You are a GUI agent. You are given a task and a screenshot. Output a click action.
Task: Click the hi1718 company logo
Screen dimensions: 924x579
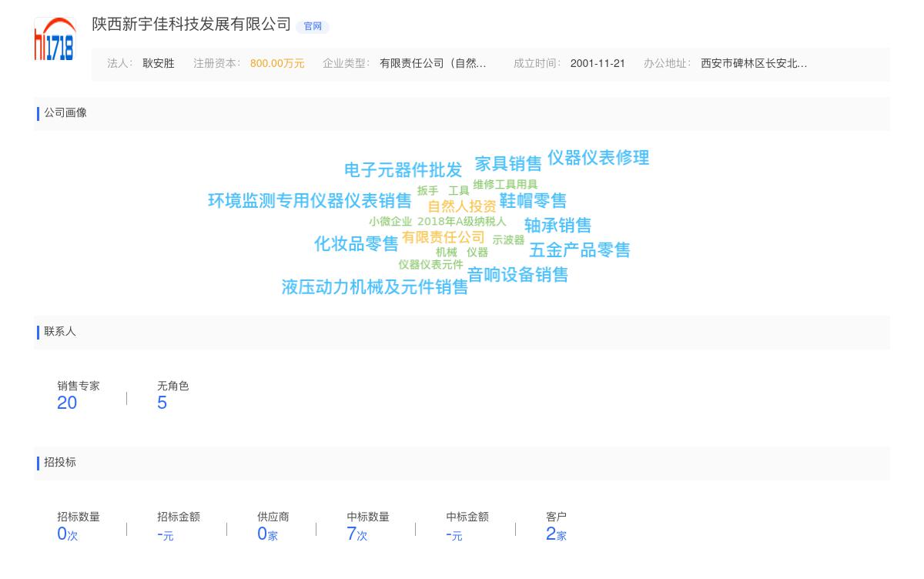tap(55, 38)
